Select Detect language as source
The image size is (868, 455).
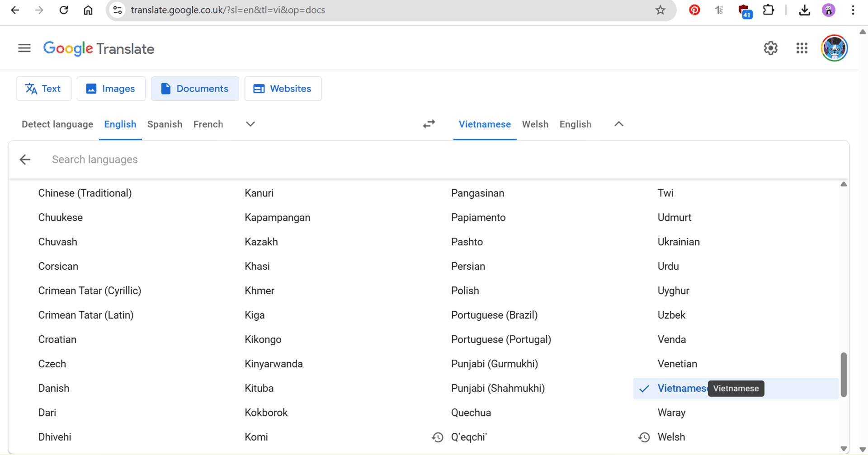[x=57, y=124]
